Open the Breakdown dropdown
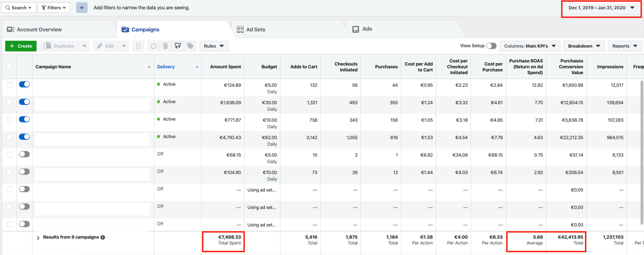The width and height of the screenshot is (644, 255). point(584,46)
